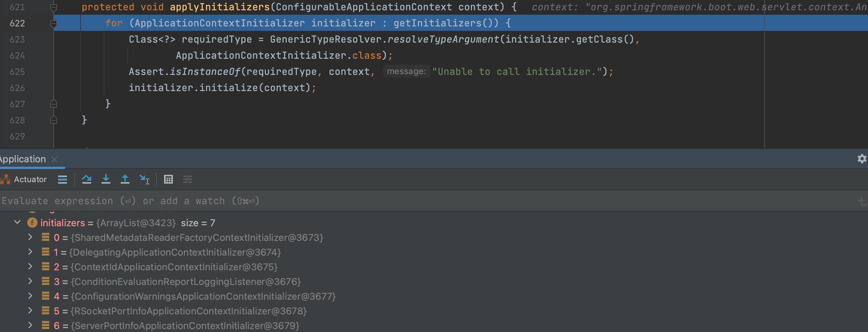Close the Application debug tab
The width and height of the screenshot is (868, 332).
[54, 159]
